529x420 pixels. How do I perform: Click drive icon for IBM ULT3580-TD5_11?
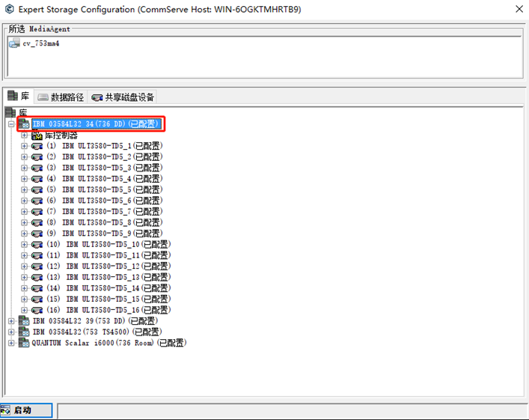(37, 255)
